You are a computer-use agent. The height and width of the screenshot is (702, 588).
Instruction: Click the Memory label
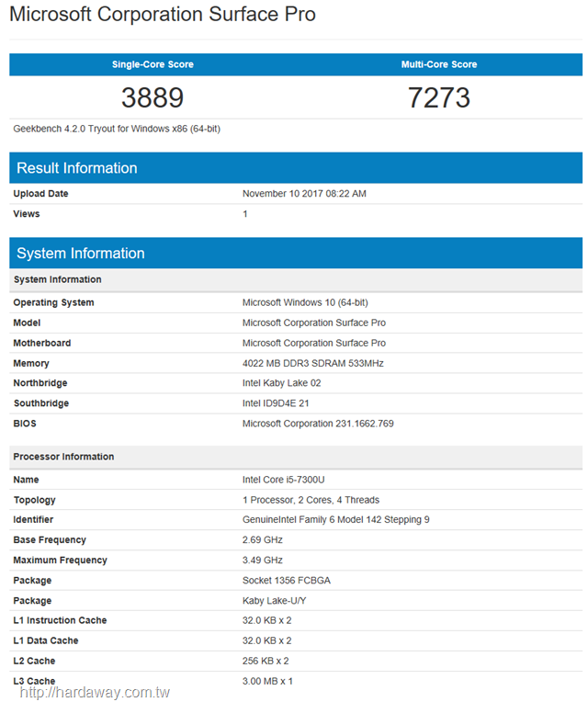(x=31, y=364)
